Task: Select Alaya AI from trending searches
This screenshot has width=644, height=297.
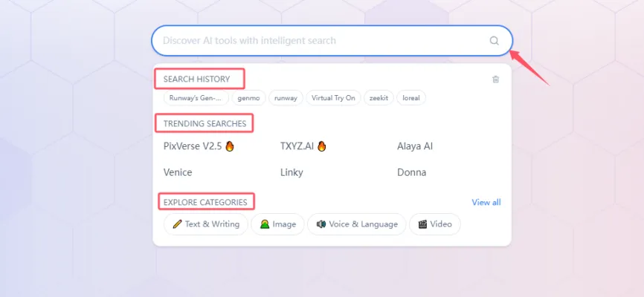Action: pyautogui.click(x=415, y=146)
